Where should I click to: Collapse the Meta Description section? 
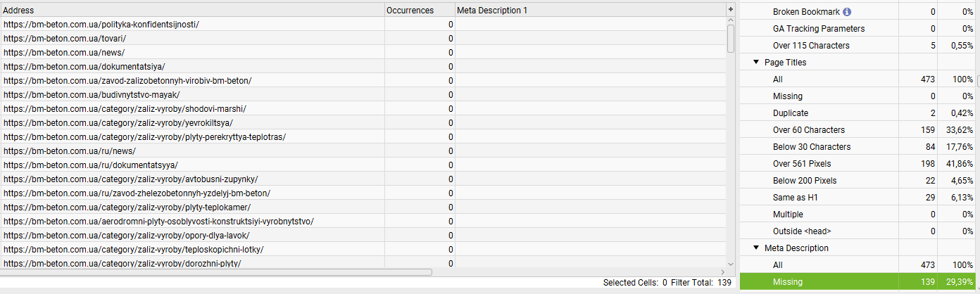point(756,248)
